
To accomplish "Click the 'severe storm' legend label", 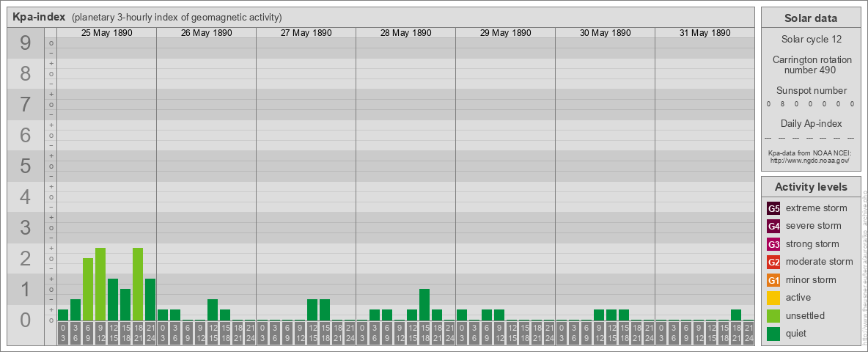I will (813, 226).
